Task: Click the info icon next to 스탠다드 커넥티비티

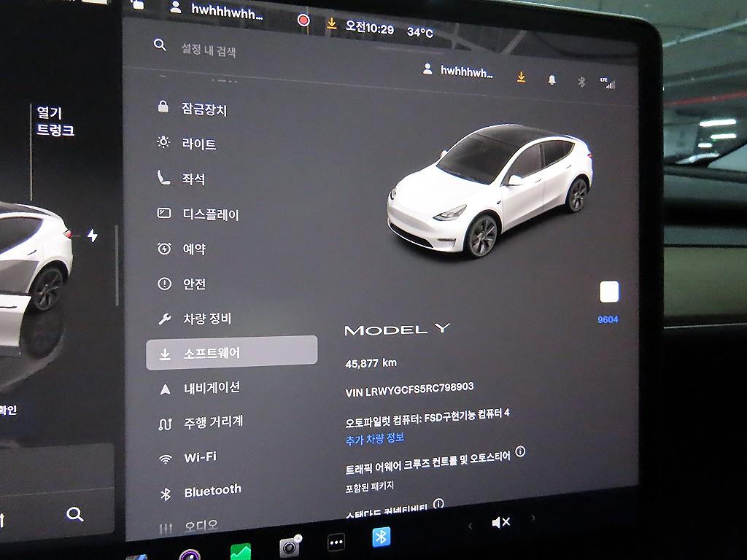Action: (438, 503)
